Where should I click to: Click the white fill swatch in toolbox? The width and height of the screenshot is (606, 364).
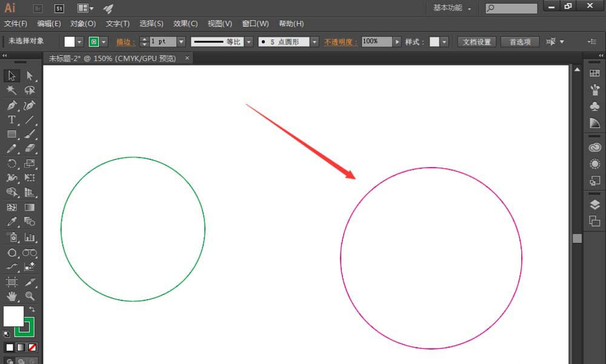click(x=13, y=317)
